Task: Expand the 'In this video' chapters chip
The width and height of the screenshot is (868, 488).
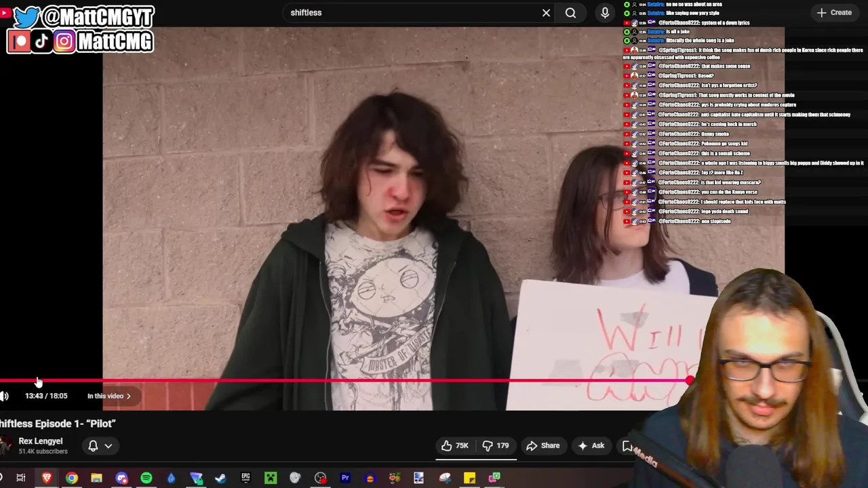Action: (109, 396)
